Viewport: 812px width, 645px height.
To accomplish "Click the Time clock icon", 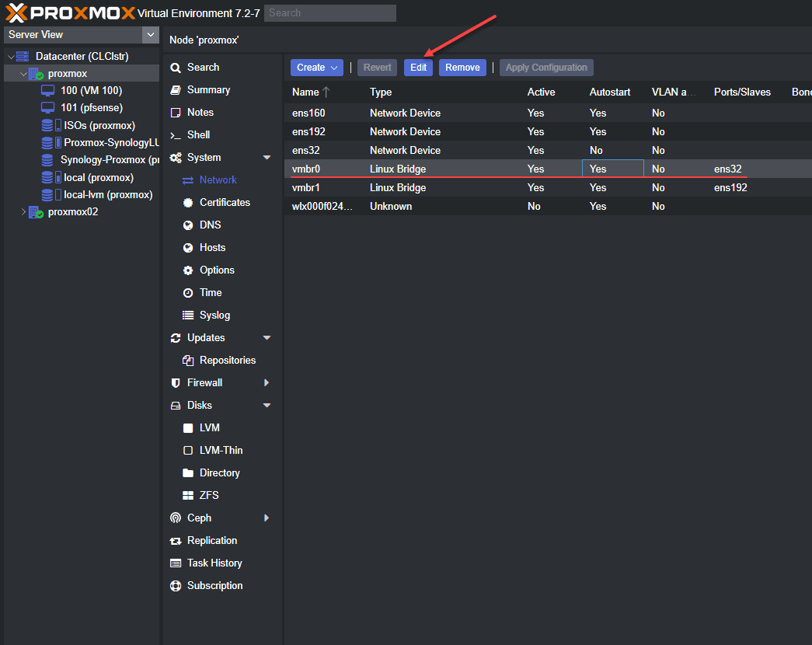I will (x=188, y=293).
